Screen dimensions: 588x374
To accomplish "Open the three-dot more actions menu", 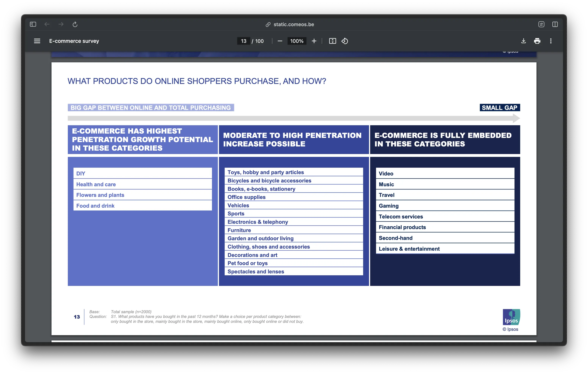I will 551,41.
